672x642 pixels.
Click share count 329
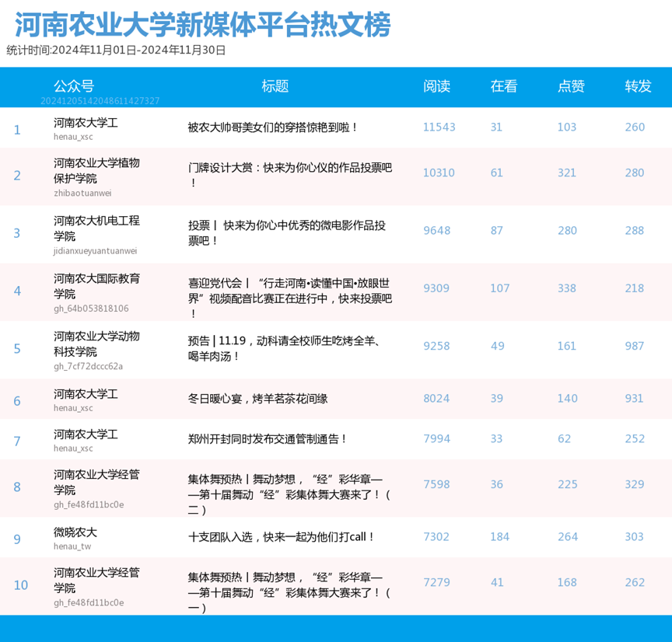click(x=635, y=484)
